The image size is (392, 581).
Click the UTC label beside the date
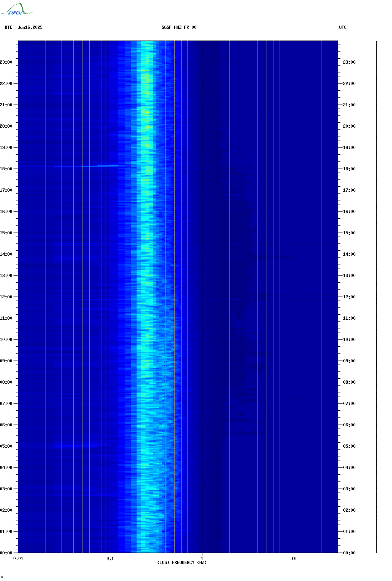(9, 27)
